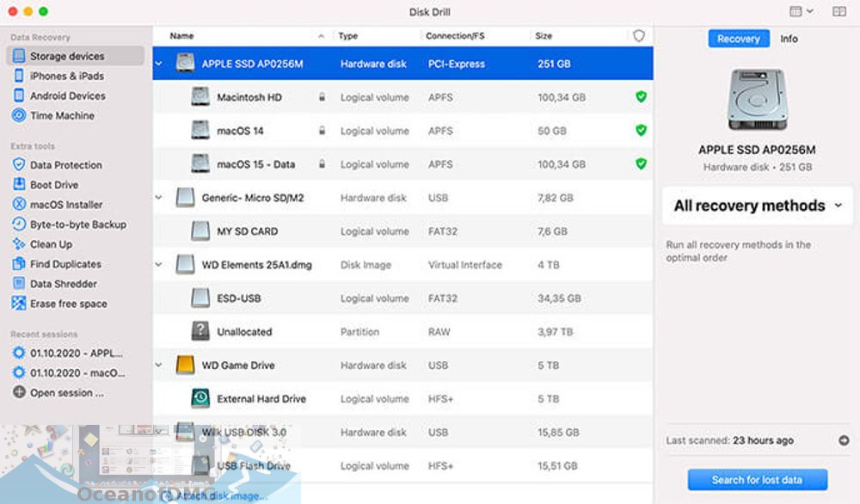860x504 pixels.
Task: Click macOS 15 - Data volume icon
Action: click(200, 163)
